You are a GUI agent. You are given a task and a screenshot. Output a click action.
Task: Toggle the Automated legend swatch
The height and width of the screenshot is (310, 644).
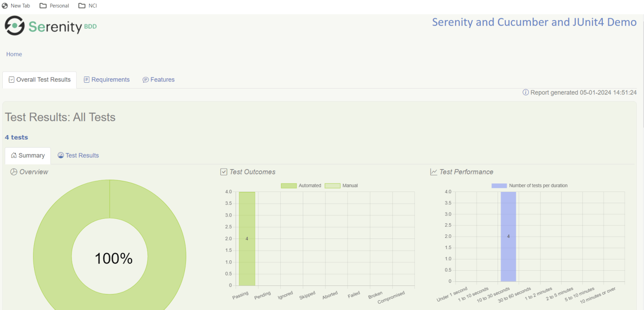(x=289, y=186)
